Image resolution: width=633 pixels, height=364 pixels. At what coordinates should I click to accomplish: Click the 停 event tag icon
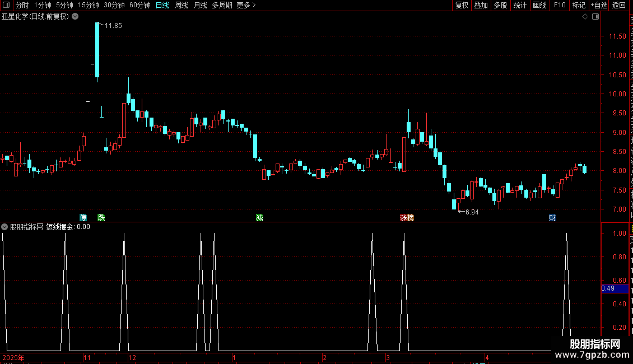click(83, 217)
